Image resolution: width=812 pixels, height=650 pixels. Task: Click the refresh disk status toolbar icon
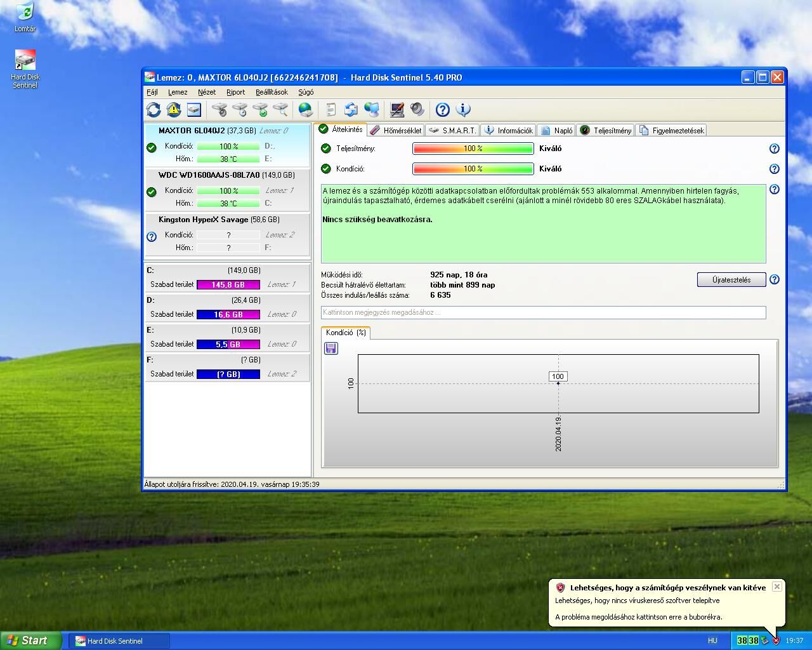(154, 110)
